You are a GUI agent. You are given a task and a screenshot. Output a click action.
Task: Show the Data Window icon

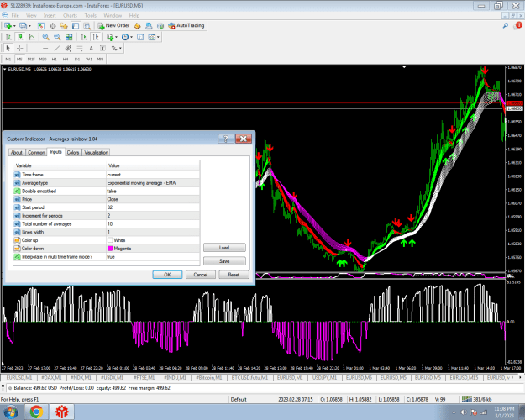click(x=53, y=26)
